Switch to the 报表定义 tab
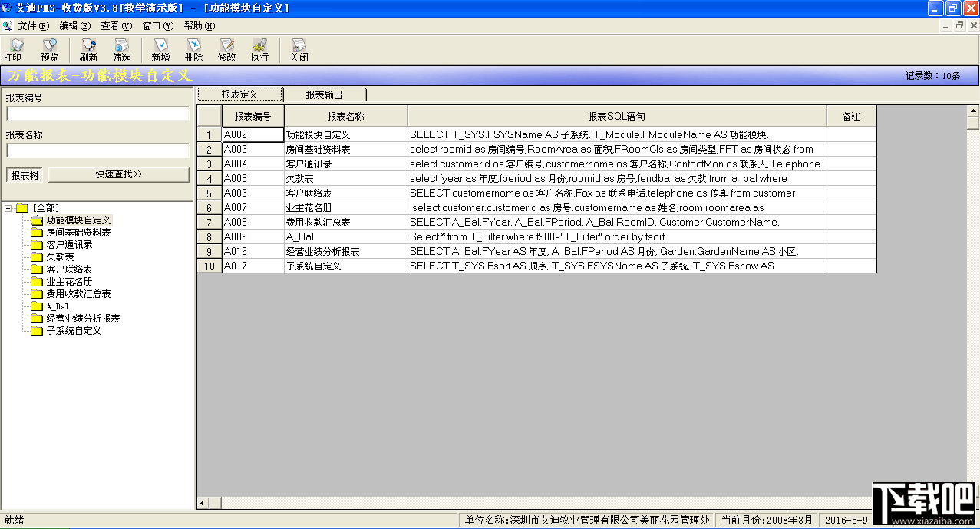This screenshot has height=529, width=980. [x=240, y=94]
